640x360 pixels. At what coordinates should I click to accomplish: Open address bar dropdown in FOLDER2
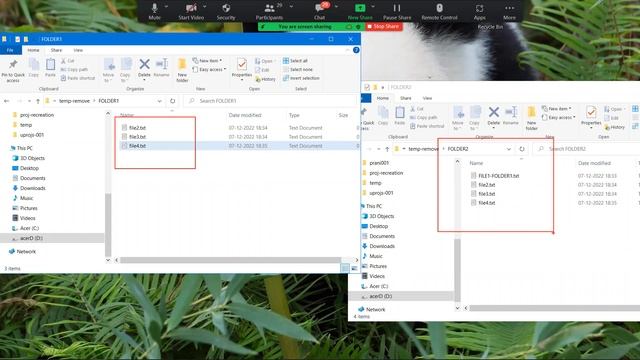509,149
